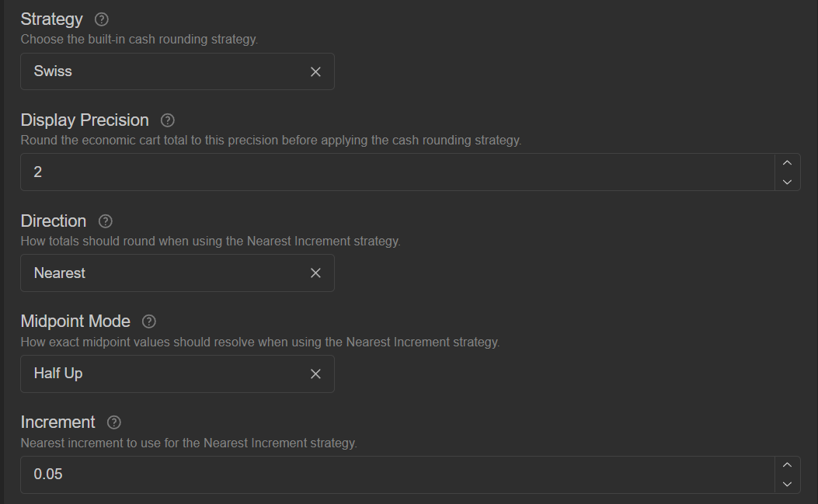Viewport: 818px width, 504px height.
Task: Clear the Nearest direction selection
Action: [x=315, y=273]
